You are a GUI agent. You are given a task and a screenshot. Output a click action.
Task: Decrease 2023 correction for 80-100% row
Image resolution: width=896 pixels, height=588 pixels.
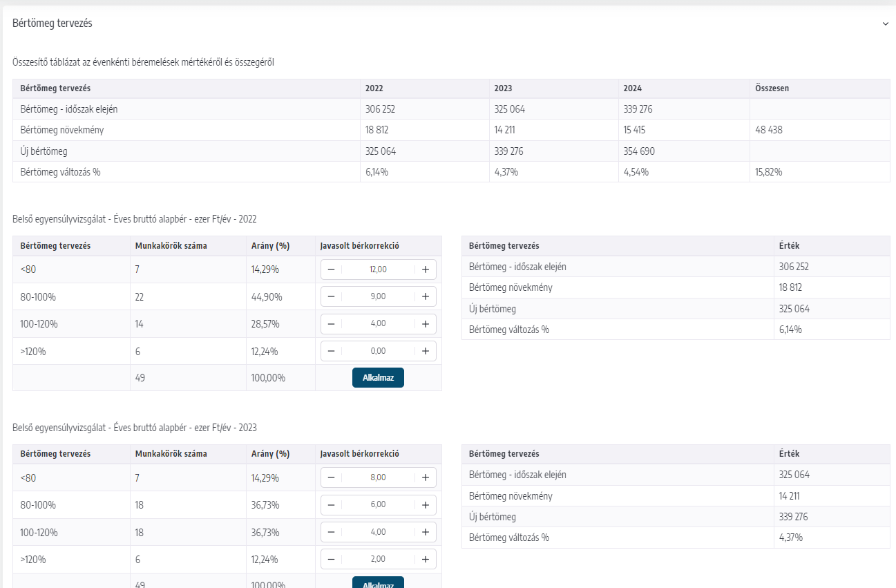click(x=331, y=504)
